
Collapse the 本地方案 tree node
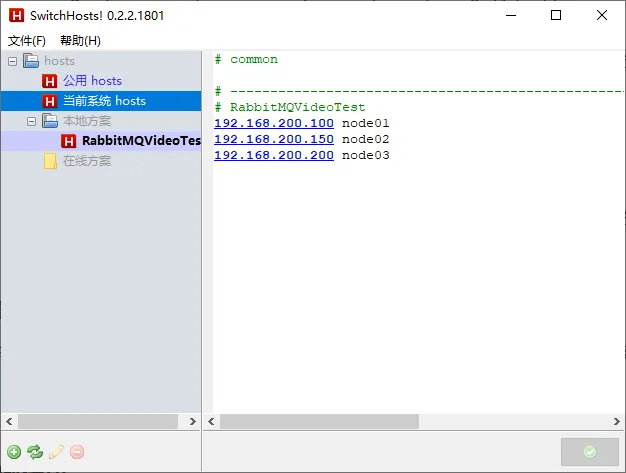pyautogui.click(x=31, y=121)
